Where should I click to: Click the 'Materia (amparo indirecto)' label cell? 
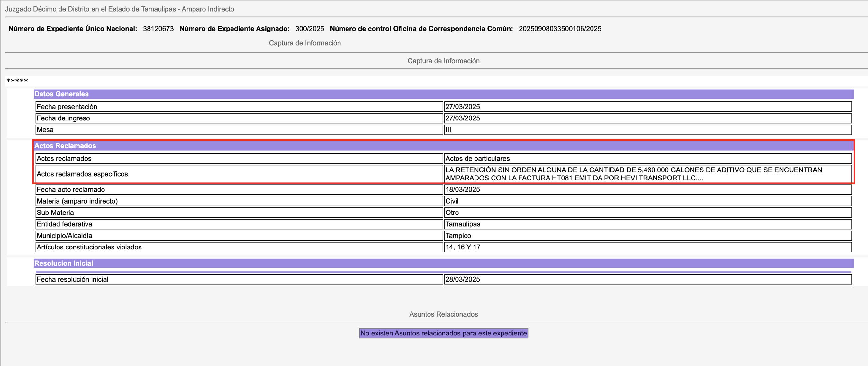pyautogui.click(x=239, y=201)
